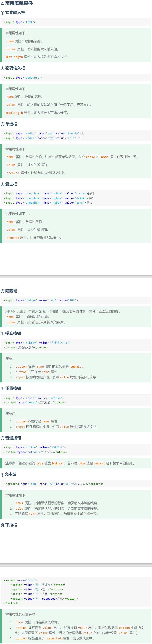Click the note about radio name 属性值要保持一致

point(72,157)
